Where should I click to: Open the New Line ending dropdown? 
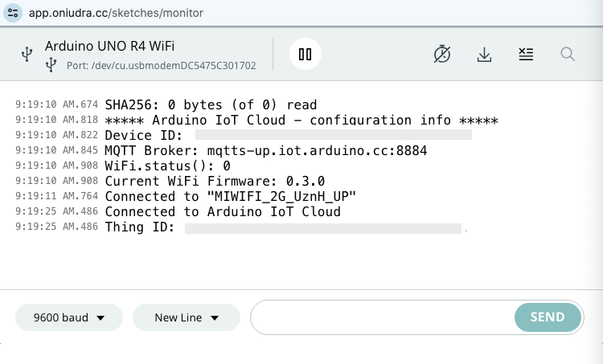point(187,317)
